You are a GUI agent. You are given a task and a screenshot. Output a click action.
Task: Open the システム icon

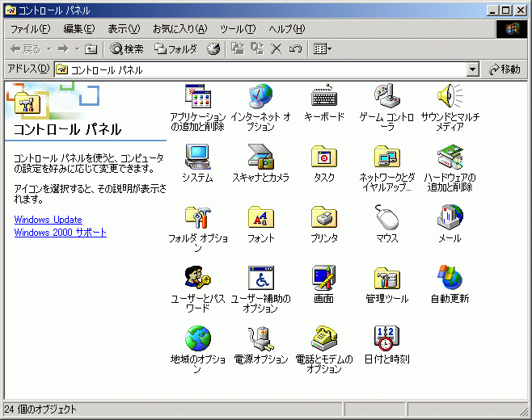198,157
